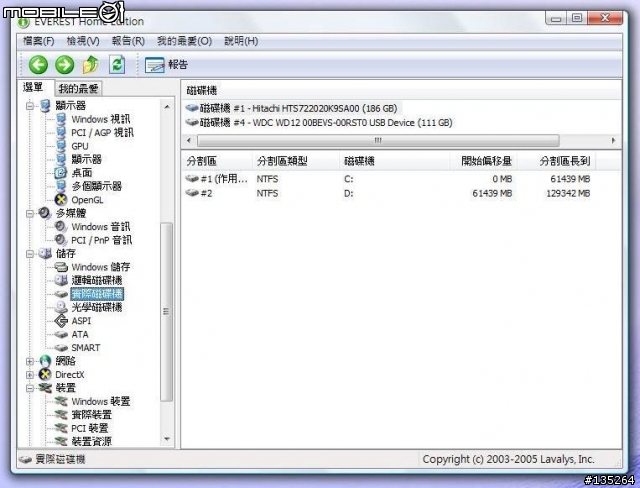The image size is (640, 488).
Task: Select the PCI / AGP 視訊 icon
Action: (x=61, y=133)
